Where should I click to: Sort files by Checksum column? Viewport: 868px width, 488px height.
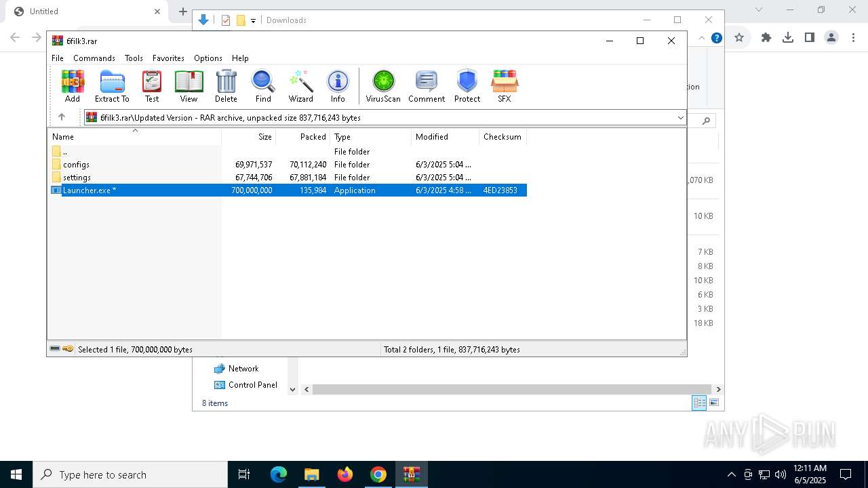(x=503, y=137)
